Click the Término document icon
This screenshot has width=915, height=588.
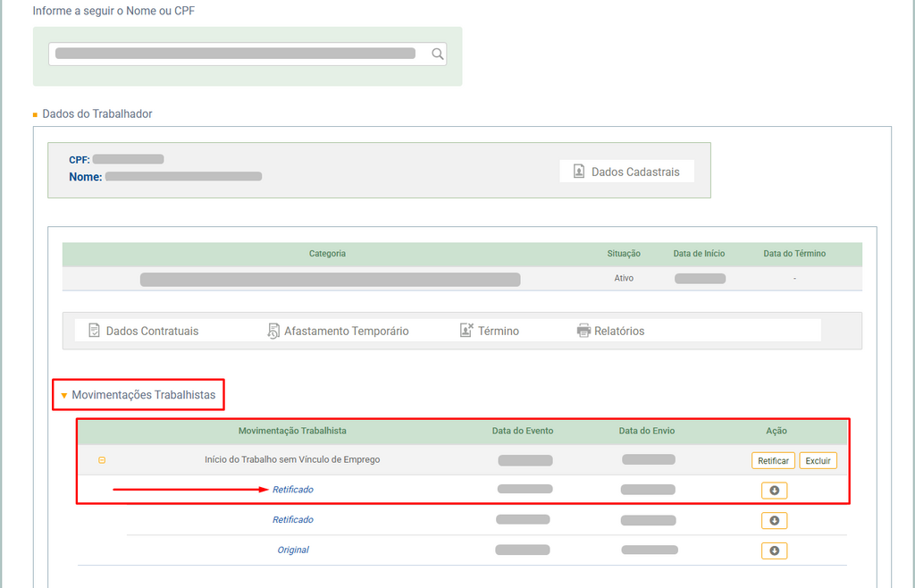click(x=466, y=331)
